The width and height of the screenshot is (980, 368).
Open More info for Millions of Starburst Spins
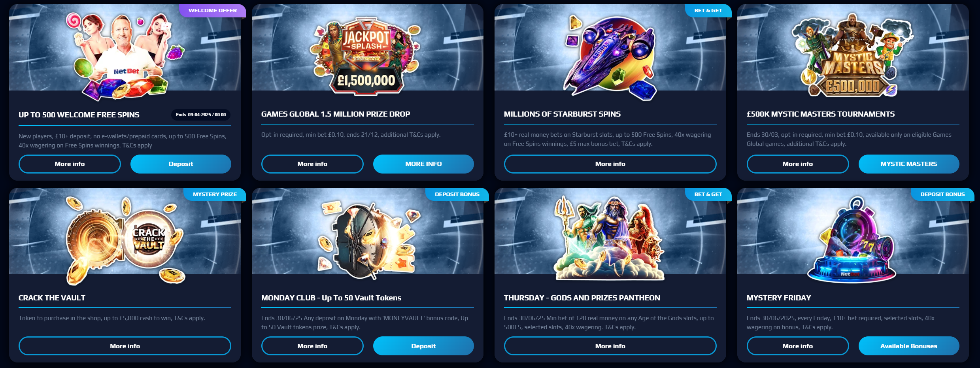[x=610, y=164]
